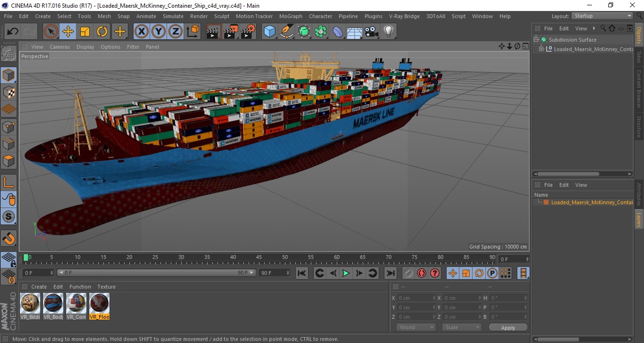Image resolution: width=644 pixels, height=343 pixels.
Task: Click the timeline preview range slider
Action: pos(157,273)
